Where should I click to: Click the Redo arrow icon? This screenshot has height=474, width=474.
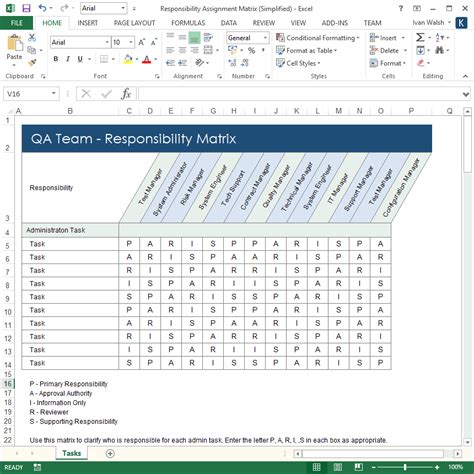pos(64,8)
